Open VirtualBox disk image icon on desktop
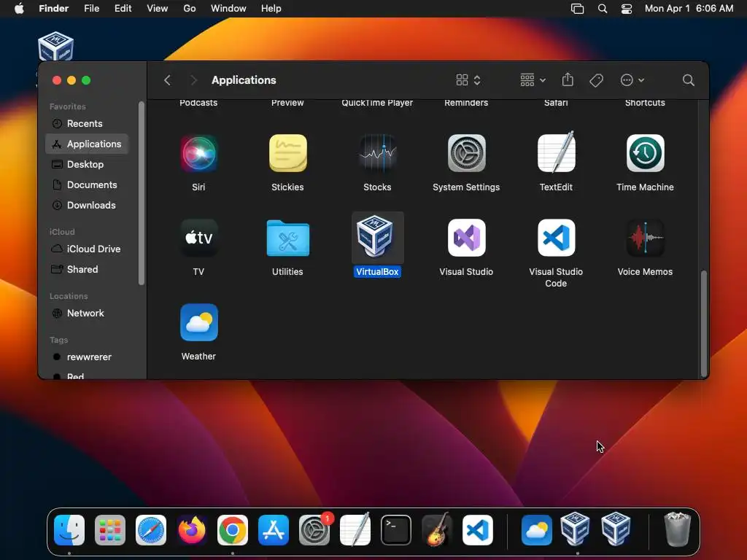The image size is (747, 560). click(x=55, y=46)
